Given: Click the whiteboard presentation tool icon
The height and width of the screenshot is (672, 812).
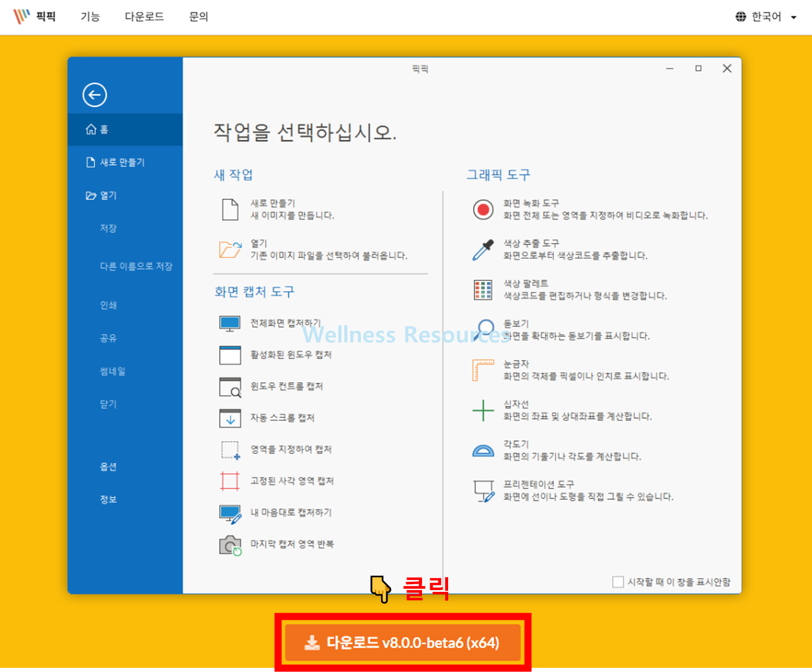Looking at the screenshot, I should (484, 491).
